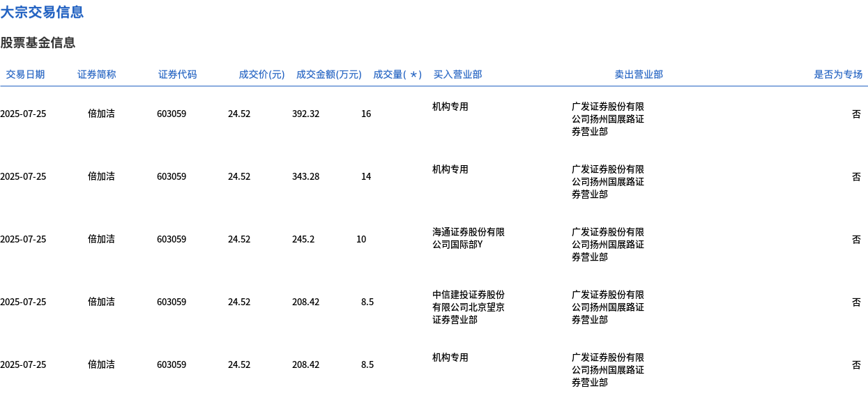Select the 245.2 transaction amount cell
Viewport: 868px width, 400px height.
pos(303,239)
